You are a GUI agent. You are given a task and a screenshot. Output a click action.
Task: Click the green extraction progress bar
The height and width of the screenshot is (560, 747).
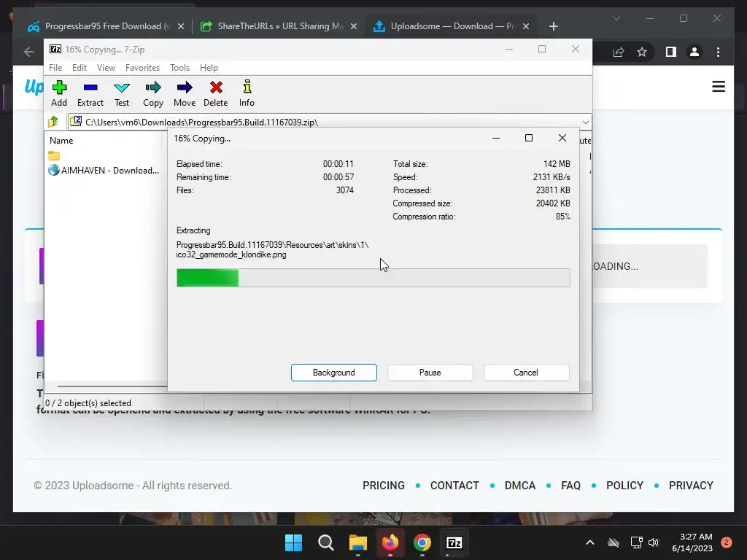373,278
